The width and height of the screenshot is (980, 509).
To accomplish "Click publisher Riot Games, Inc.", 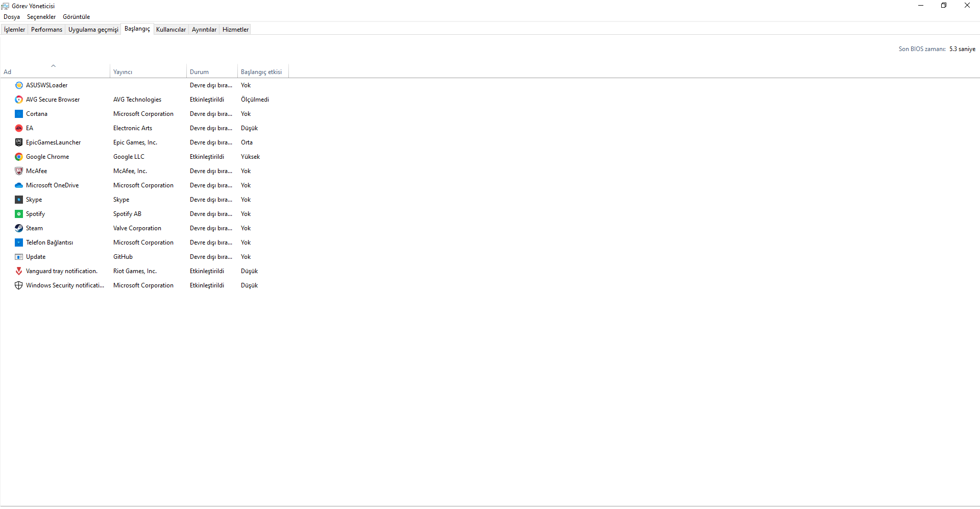I will [135, 271].
